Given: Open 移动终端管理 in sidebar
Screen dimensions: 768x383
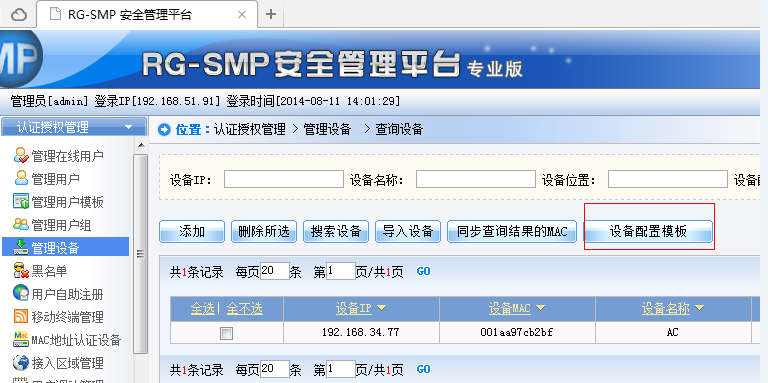Looking at the screenshot, I should tap(68, 317).
